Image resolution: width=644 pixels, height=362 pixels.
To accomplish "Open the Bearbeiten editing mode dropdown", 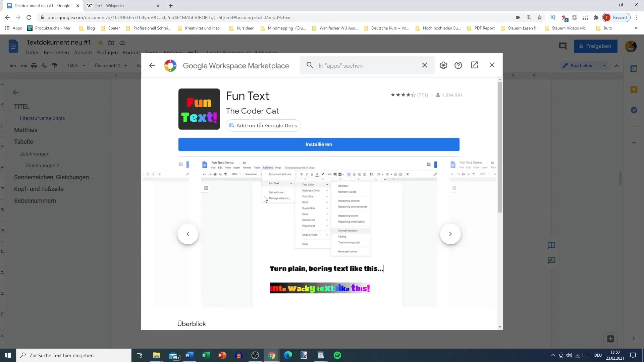I will 584,65.
